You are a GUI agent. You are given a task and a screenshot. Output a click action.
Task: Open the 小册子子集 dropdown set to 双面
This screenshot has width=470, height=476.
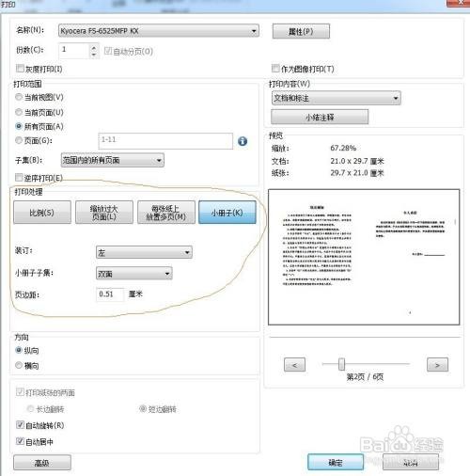pyautogui.click(x=134, y=274)
